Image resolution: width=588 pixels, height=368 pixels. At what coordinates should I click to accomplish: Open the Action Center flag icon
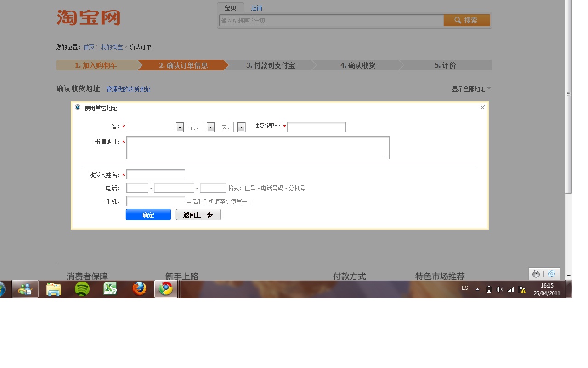[x=522, y=289]
